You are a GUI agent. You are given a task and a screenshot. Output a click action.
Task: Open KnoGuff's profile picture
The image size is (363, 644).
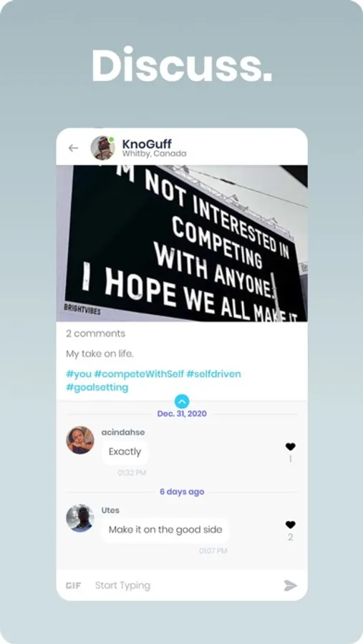102,148
